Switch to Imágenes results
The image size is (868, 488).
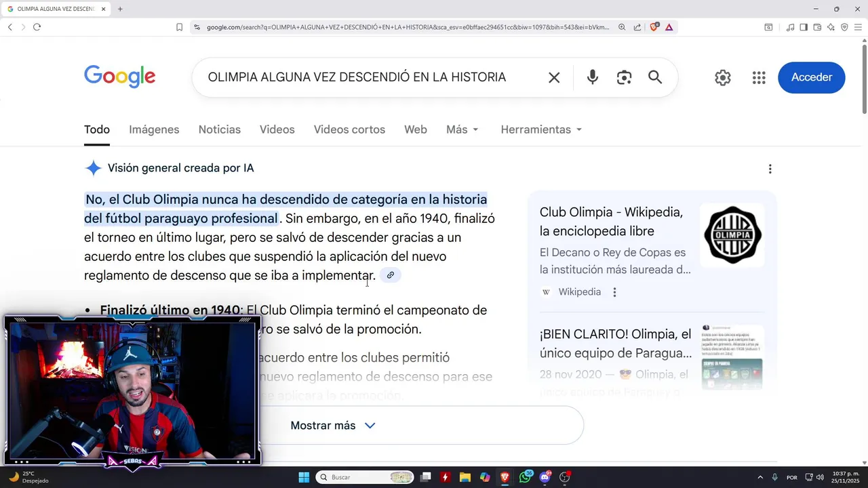[x=154, y=129]
